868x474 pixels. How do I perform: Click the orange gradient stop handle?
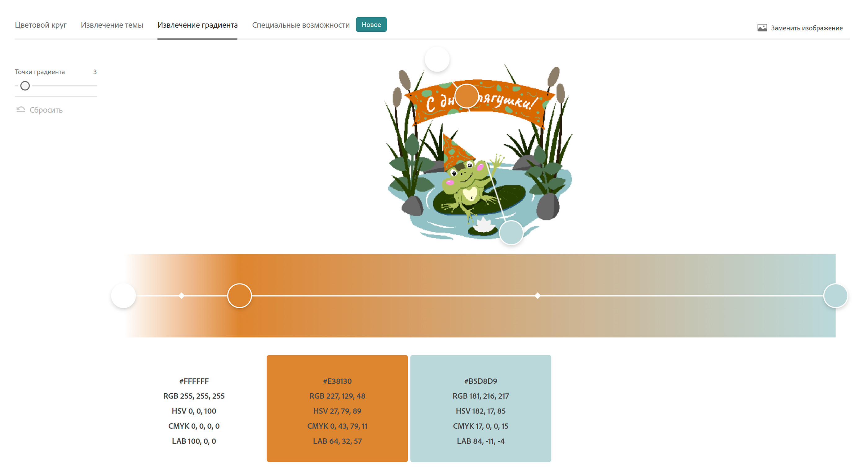tap(240, 296)
